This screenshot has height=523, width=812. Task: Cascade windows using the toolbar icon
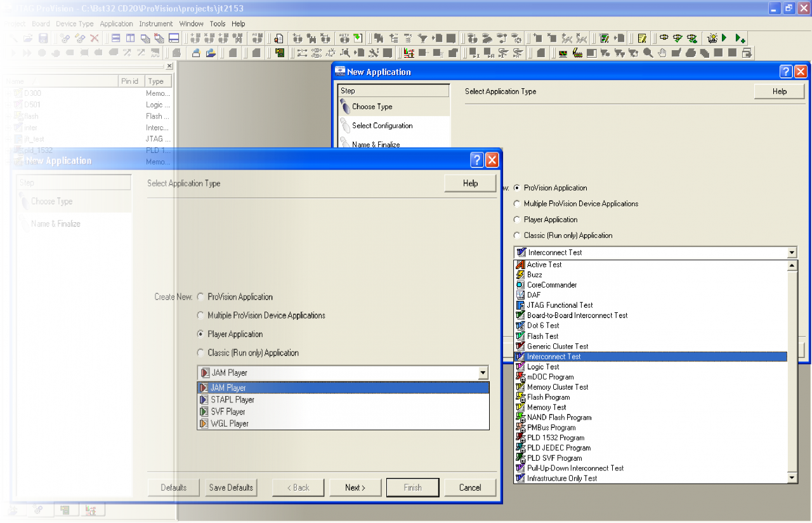[145, 38]
